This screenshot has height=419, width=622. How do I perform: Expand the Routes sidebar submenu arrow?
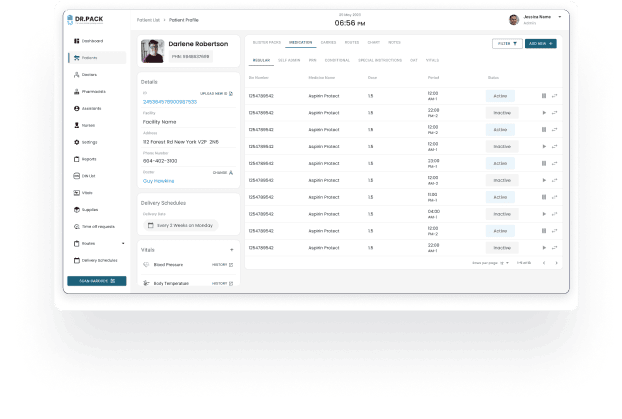[123, 243]
